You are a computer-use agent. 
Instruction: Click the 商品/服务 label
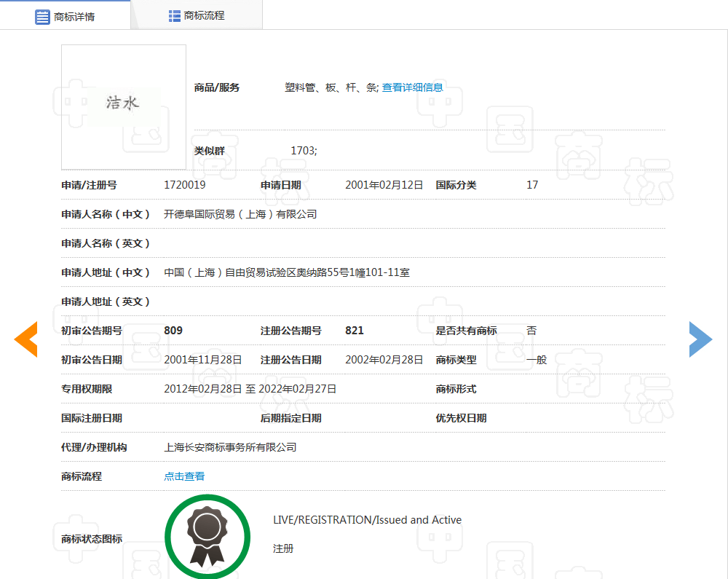pyautogui.click(x=217, y=87)
